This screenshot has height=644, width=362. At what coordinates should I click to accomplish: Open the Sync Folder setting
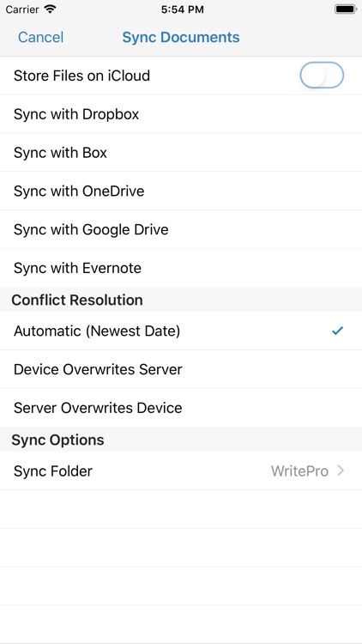tap(181, 471)
